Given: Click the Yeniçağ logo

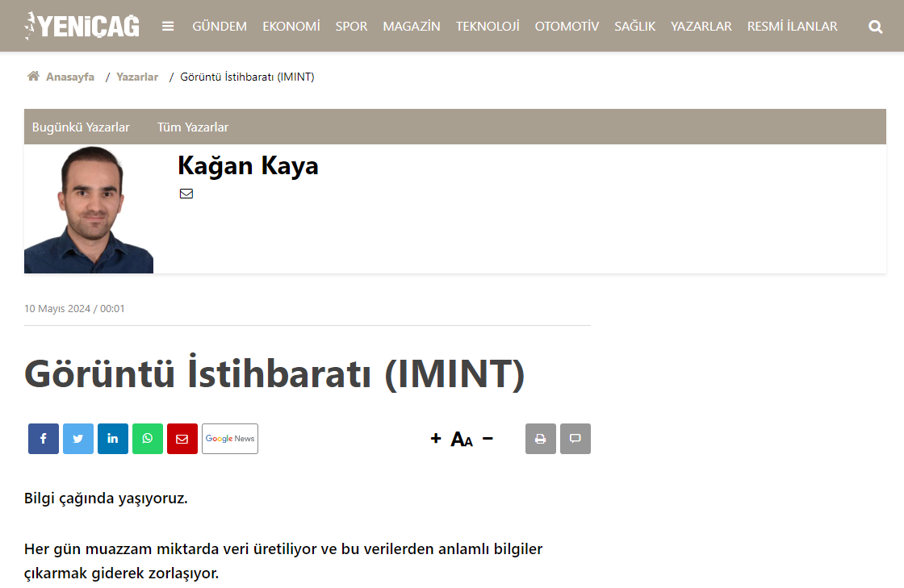Looking at the screenshot, I should pos(82,26).
